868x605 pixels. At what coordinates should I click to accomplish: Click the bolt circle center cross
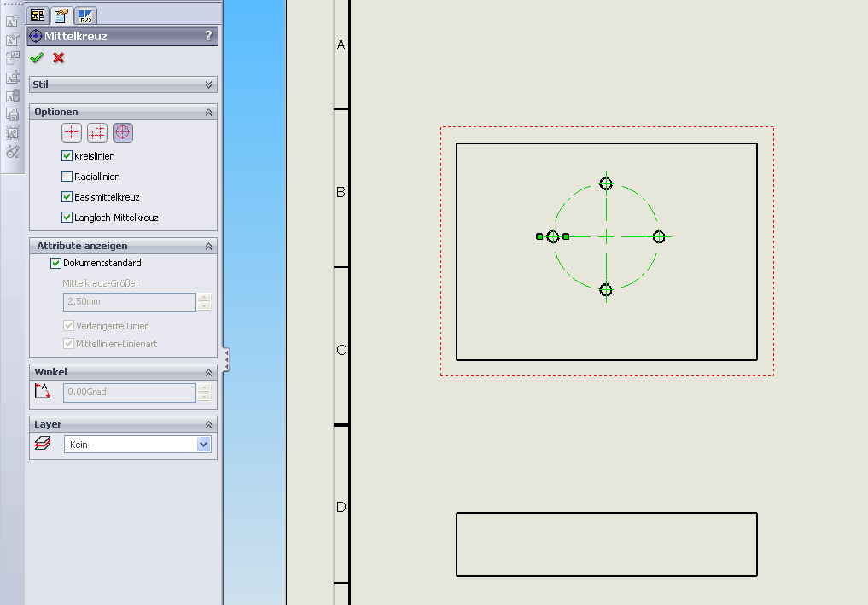(x=606, y=237)
